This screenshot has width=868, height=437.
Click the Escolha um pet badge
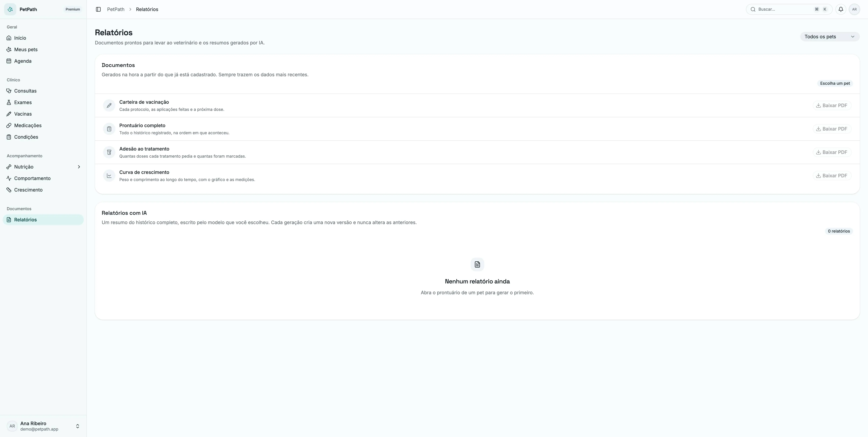835,83
